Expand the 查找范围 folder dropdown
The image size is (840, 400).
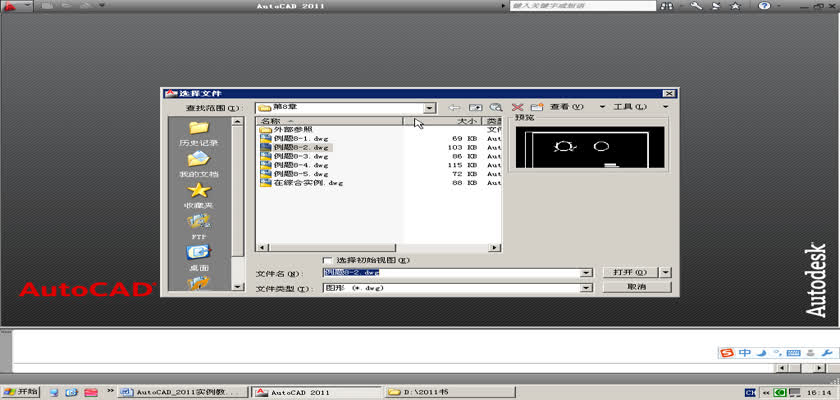click(430, 108)
